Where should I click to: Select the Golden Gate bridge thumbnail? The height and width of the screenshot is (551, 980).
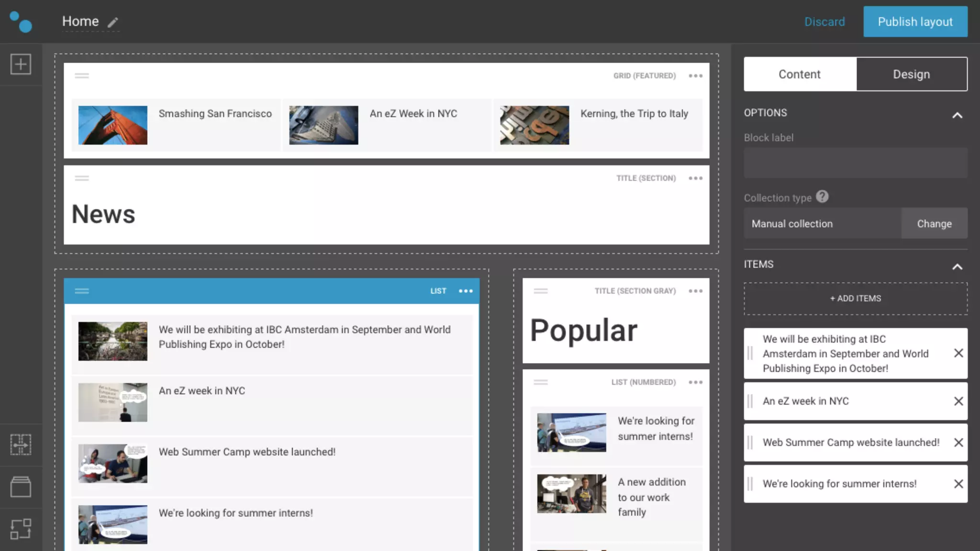(x=113, y=125)
